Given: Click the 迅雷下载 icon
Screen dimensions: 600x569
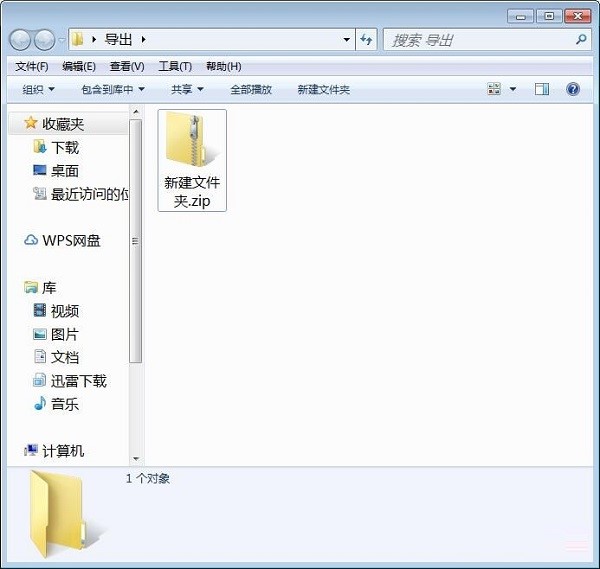Looking at the screenshot, I should 40,380.
